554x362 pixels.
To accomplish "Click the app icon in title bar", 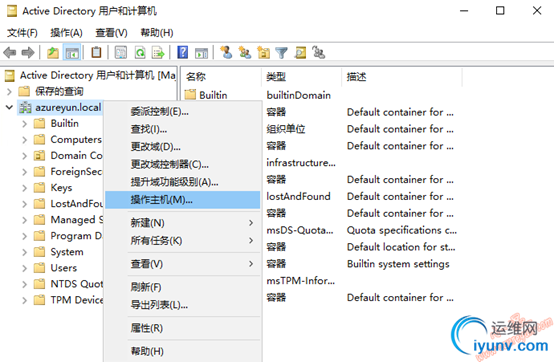I will pyautogui.click(x=12, y=11).
